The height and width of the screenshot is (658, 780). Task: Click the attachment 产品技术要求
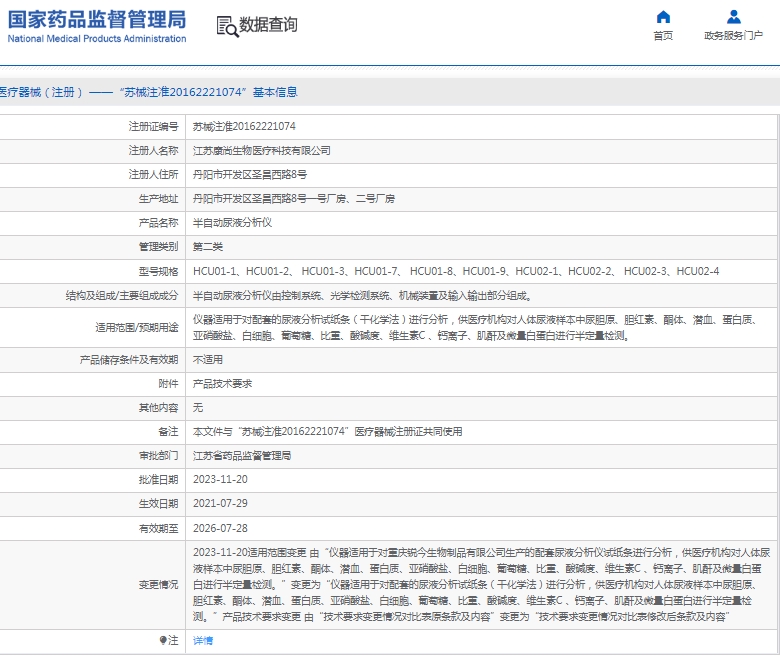(222, 383)
